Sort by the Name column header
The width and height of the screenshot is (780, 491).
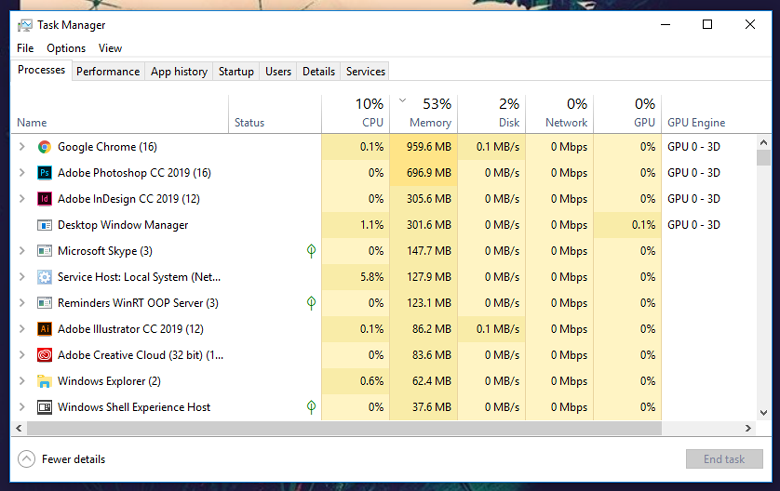[120, 114]
